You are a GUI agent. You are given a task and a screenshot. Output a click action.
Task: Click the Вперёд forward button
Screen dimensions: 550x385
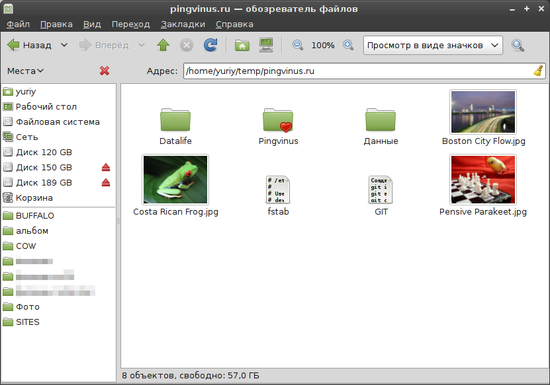click(x=104, y=45)
